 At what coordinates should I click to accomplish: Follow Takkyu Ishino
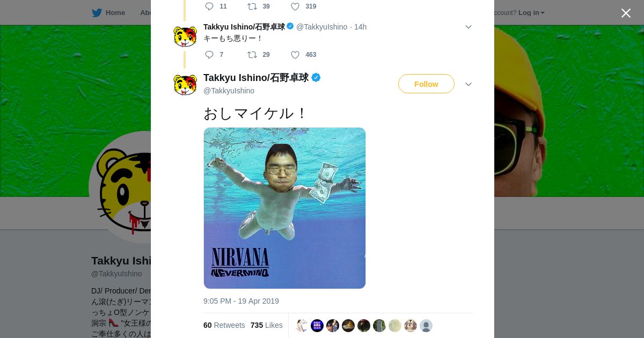click(426, 84)
